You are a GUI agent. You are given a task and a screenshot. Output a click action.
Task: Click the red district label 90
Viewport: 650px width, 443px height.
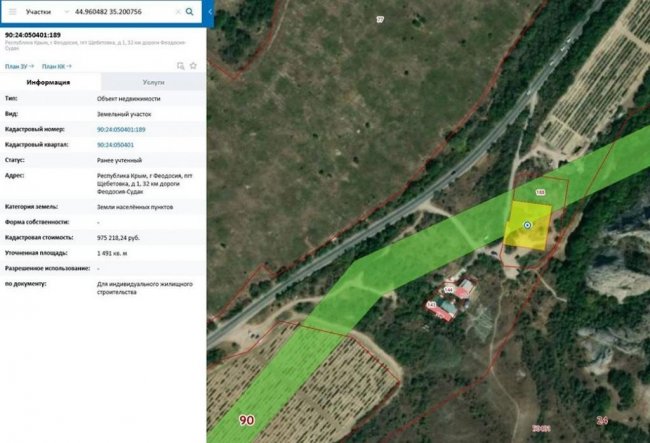(247, 420)
